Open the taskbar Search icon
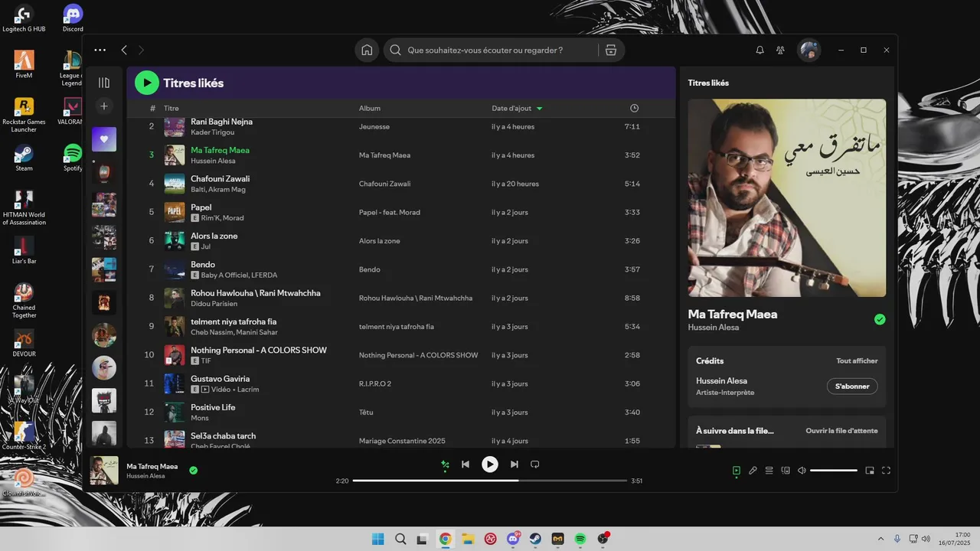Image resolution: width=980 pixels, height=551 pixels. 400,539
